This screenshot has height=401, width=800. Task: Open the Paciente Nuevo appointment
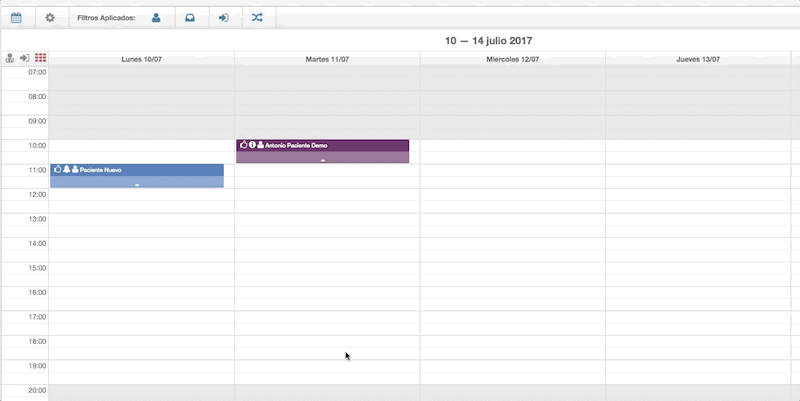(x=137, y=176)
